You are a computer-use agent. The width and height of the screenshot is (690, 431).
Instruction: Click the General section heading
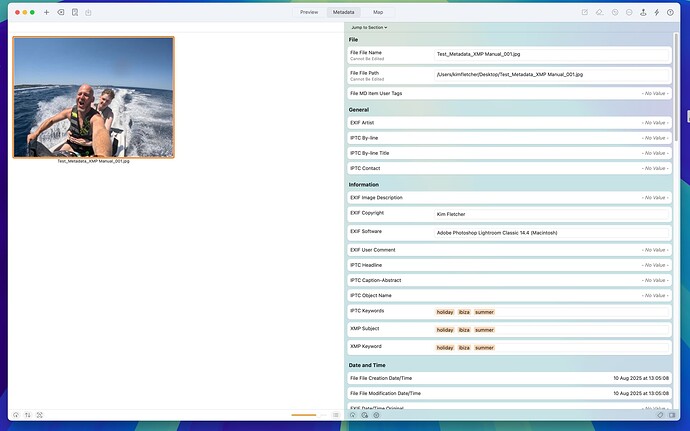point(359,110)
